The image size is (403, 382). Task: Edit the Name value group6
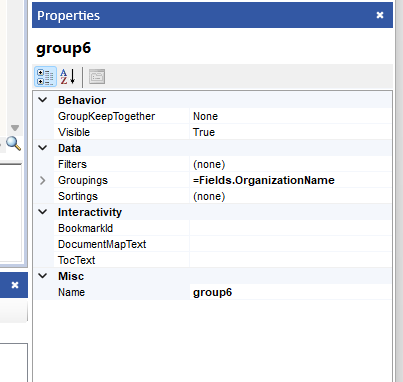(290, 292)
